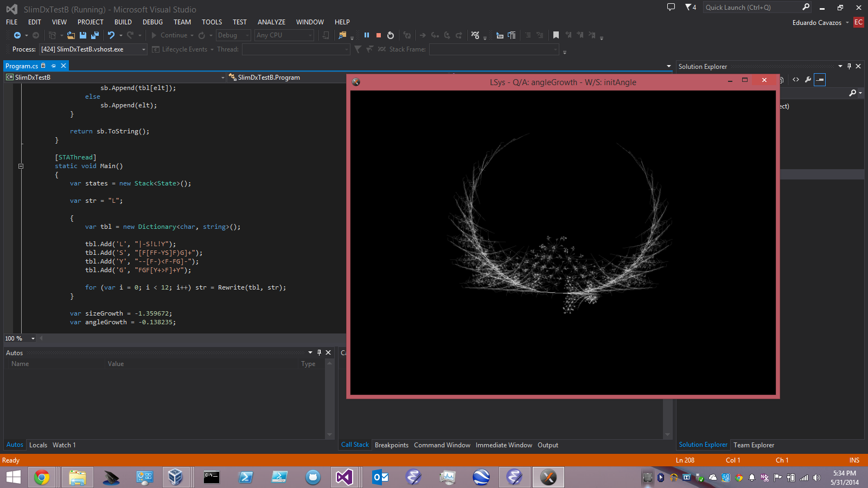Viewport: 868px width, 488px height.
Task: Switch to the Team Explorer tab
Action: [x=754, y=445]
